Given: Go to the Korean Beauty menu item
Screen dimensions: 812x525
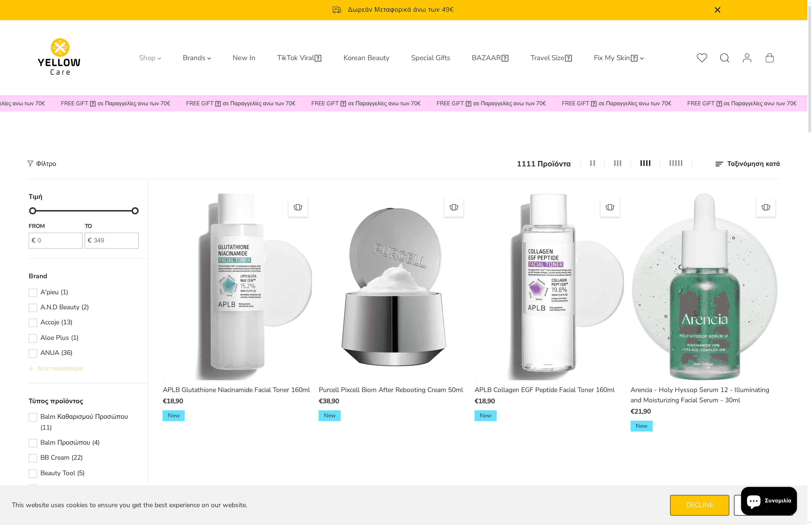Looking at the screenshot, I should [366, 58].
